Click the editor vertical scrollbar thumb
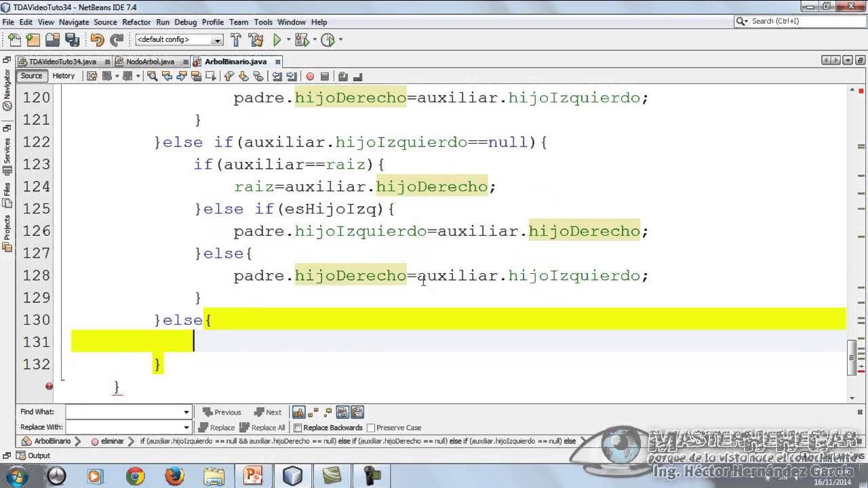 coord(852,358)
